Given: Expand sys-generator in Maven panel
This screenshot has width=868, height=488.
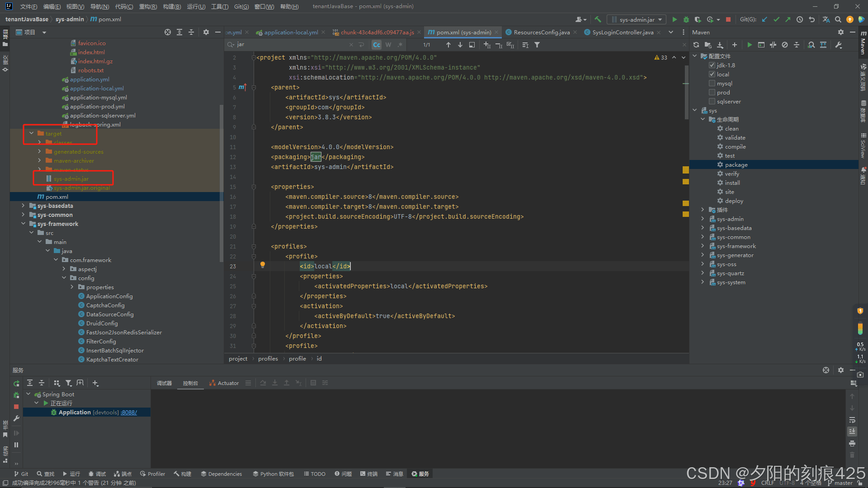Looking at the screenshot, I should click(x=703, y=255).
